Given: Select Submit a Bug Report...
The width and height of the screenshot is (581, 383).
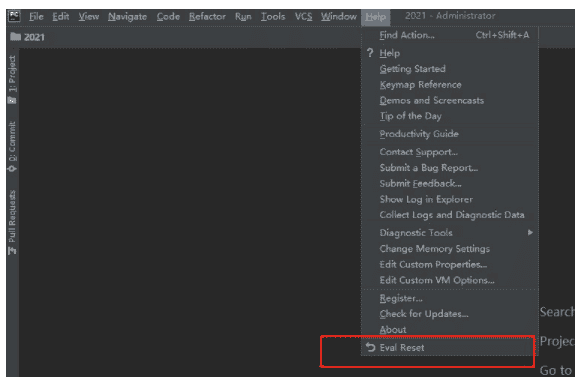Looking at the screenshot, I should [x=450, y=168].
